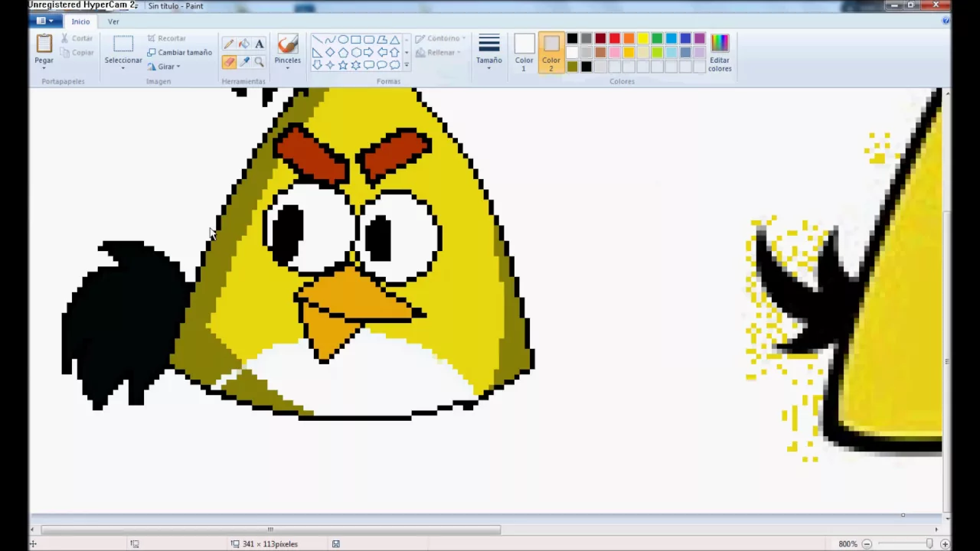The height and width of the screenshot is (551, 980).
Task: Click the Recortar crop button
Action: click(166, 38)
